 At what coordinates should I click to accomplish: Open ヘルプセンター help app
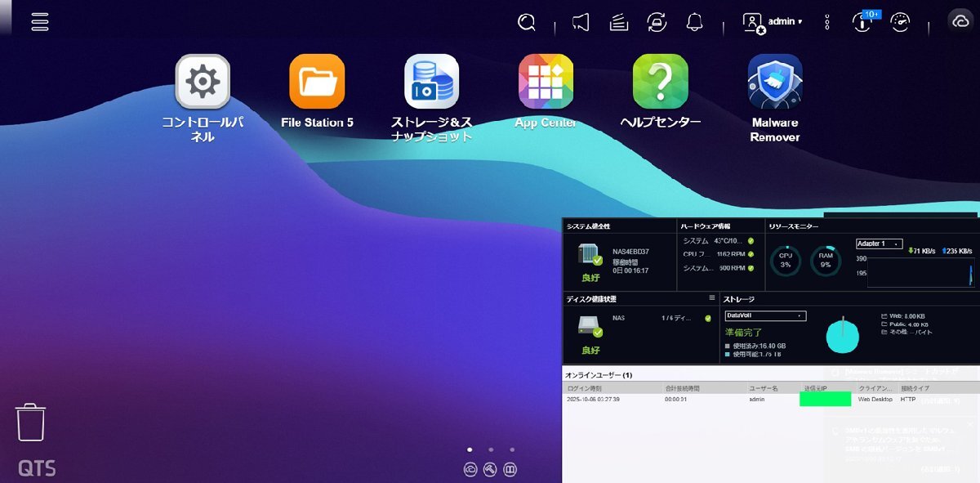[660, 82]
